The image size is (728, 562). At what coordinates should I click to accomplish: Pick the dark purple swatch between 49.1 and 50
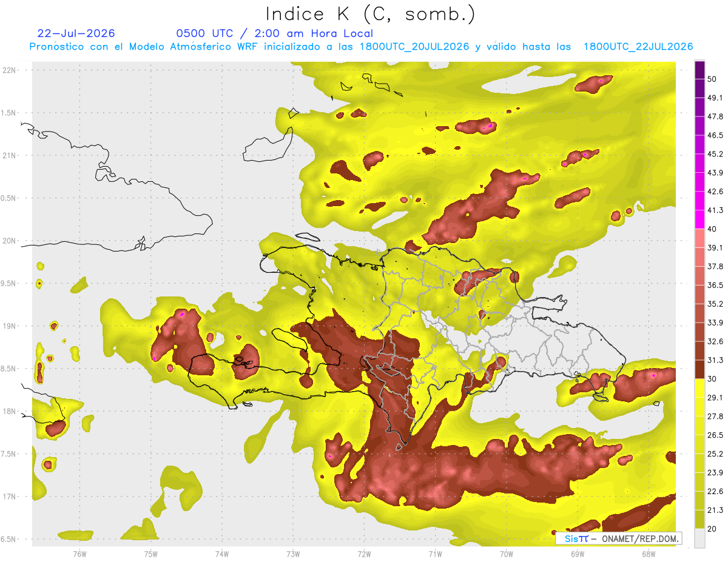[699, 89]
